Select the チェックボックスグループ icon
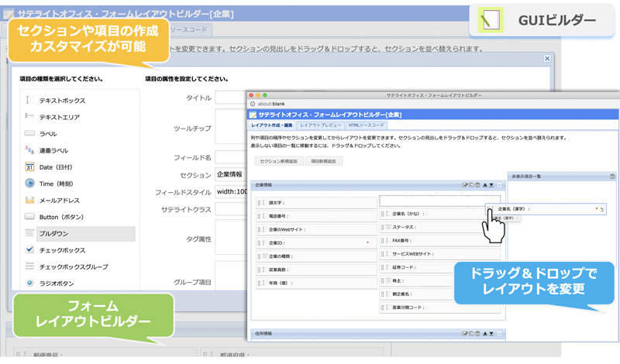Viewport: 620px width, 364px height. [x=29, y=266]
